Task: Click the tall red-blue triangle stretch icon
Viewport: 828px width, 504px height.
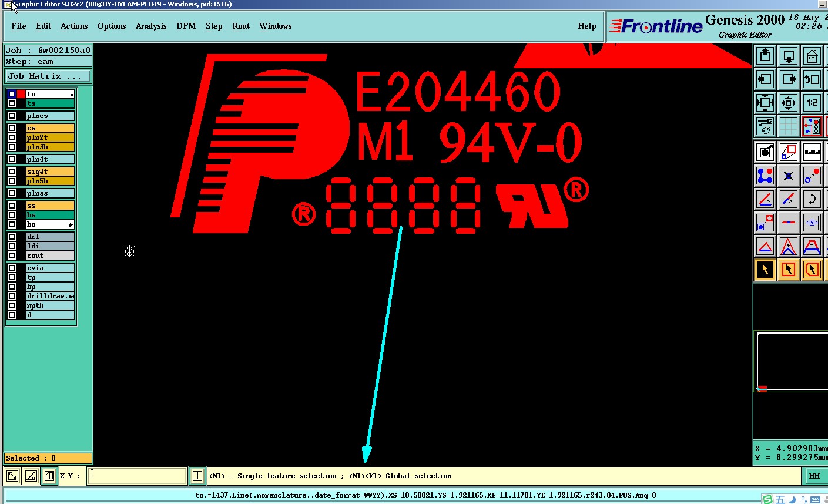Action: coord(789,246)
